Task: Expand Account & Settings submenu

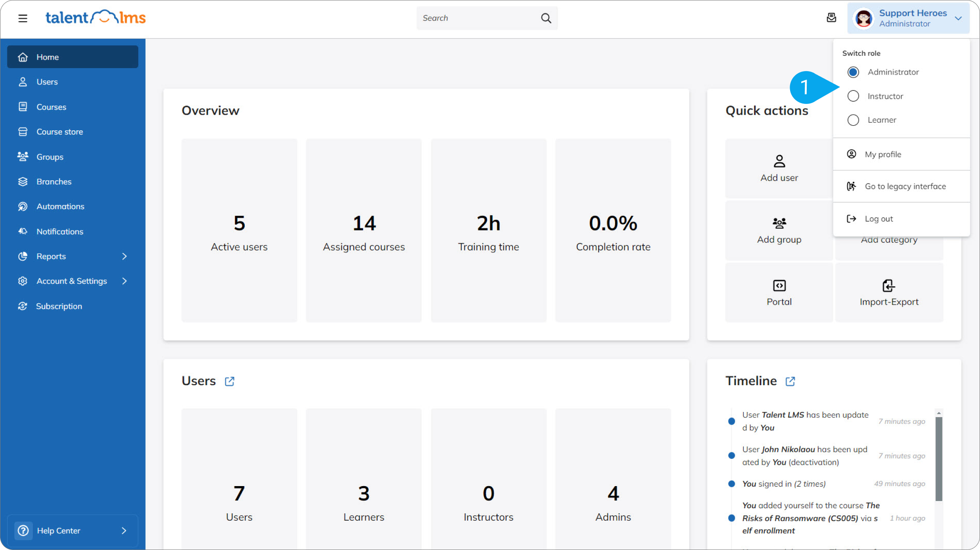Action: point(124,281)
